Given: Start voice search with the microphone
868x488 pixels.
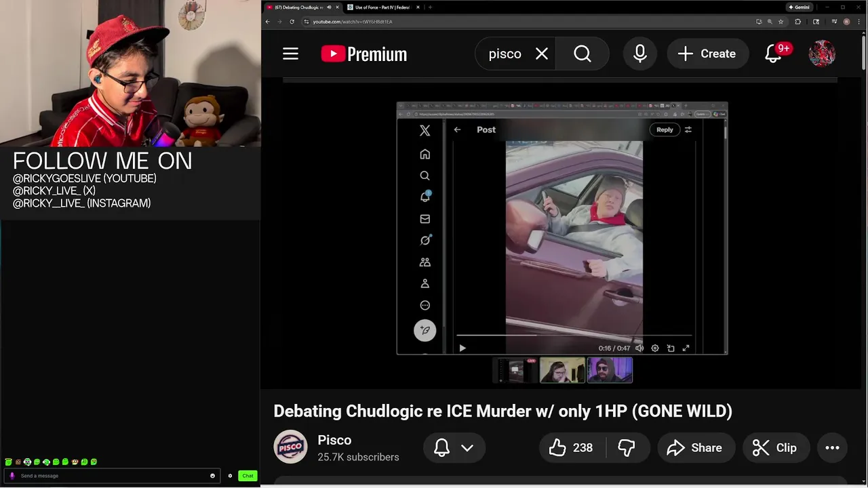Looking at the screenshot, I should 639,54.
